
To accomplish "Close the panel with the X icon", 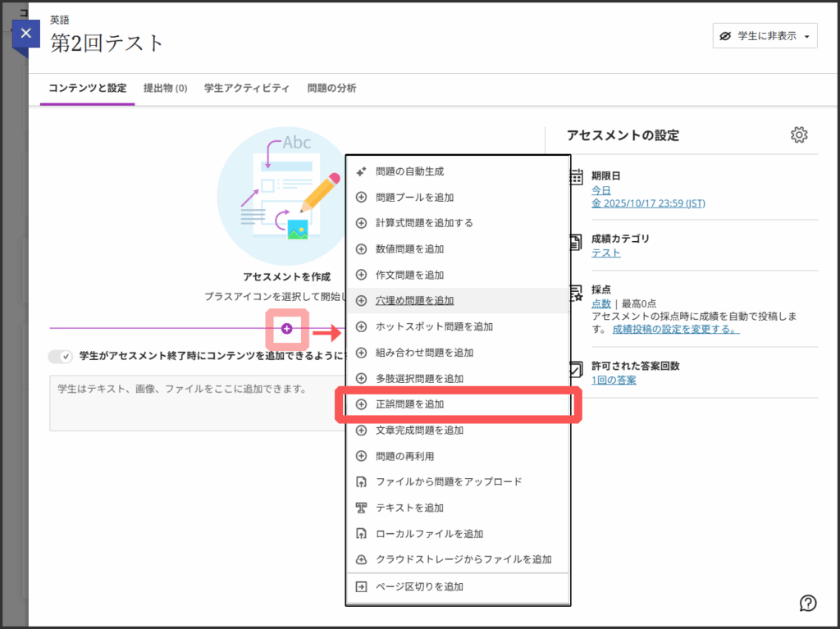I will coord(26,34).
